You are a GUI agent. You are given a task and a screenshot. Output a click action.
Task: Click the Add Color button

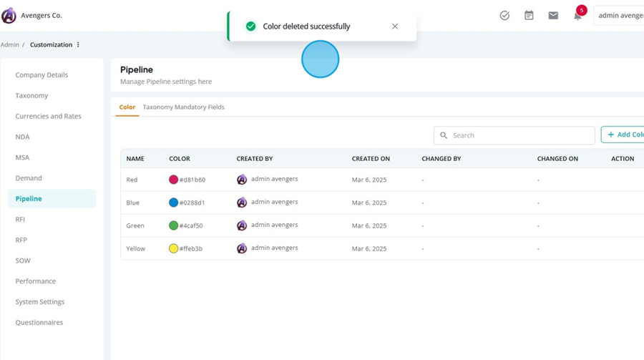click(623, 135)
